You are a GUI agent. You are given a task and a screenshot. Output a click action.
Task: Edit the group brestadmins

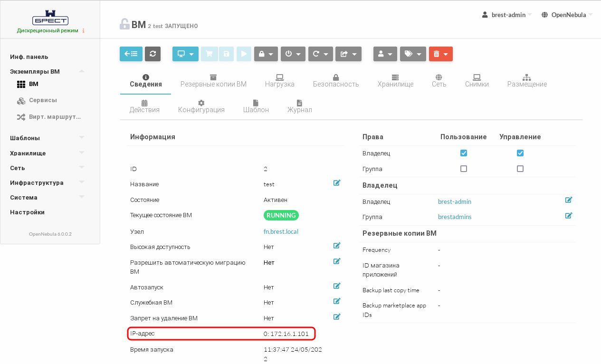click(569, 216)
